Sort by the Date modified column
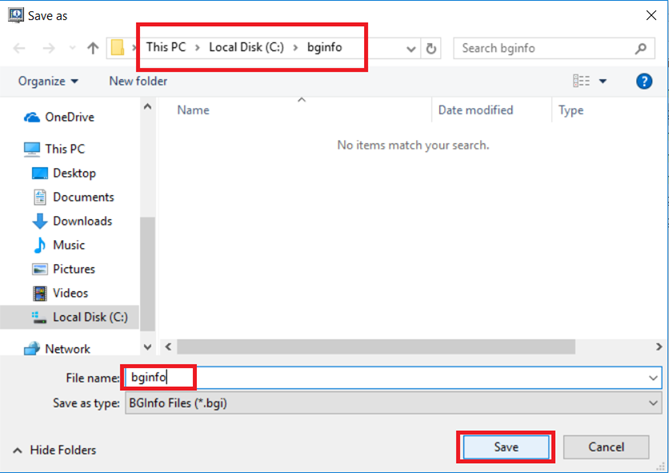669x473 pixels. [x=475, y=110]
